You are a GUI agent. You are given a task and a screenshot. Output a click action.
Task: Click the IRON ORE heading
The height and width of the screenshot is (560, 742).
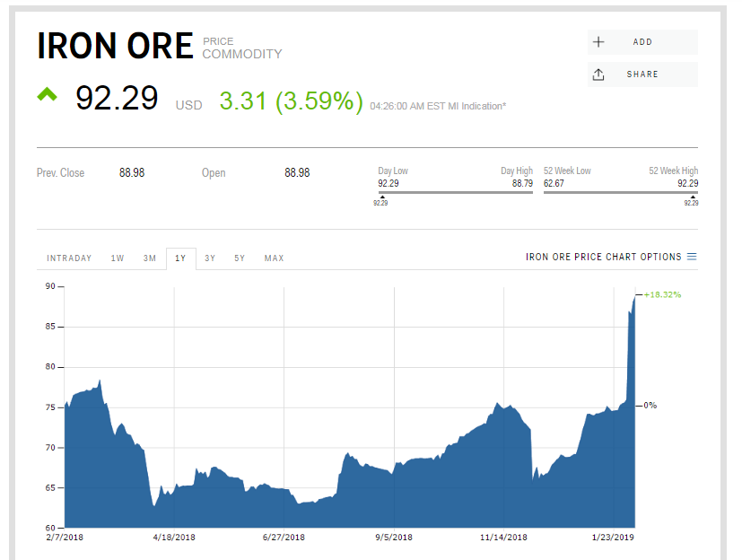click(115, 46)
